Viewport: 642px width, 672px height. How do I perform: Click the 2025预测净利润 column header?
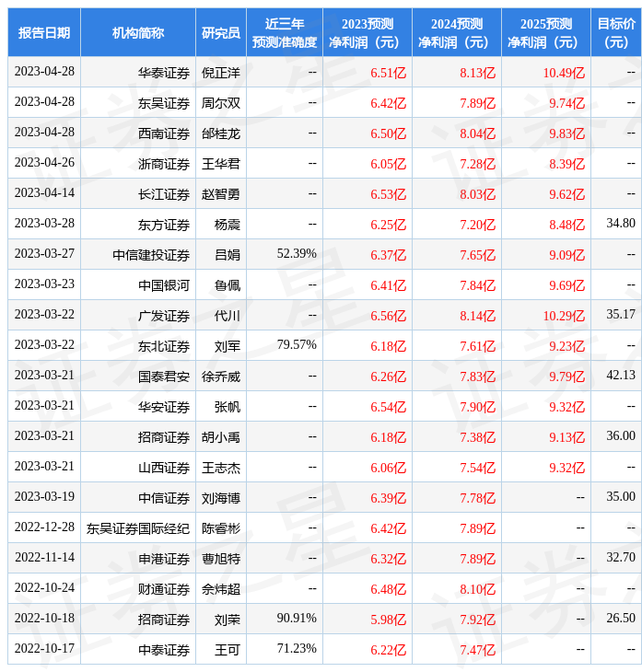tap(546, 32)
